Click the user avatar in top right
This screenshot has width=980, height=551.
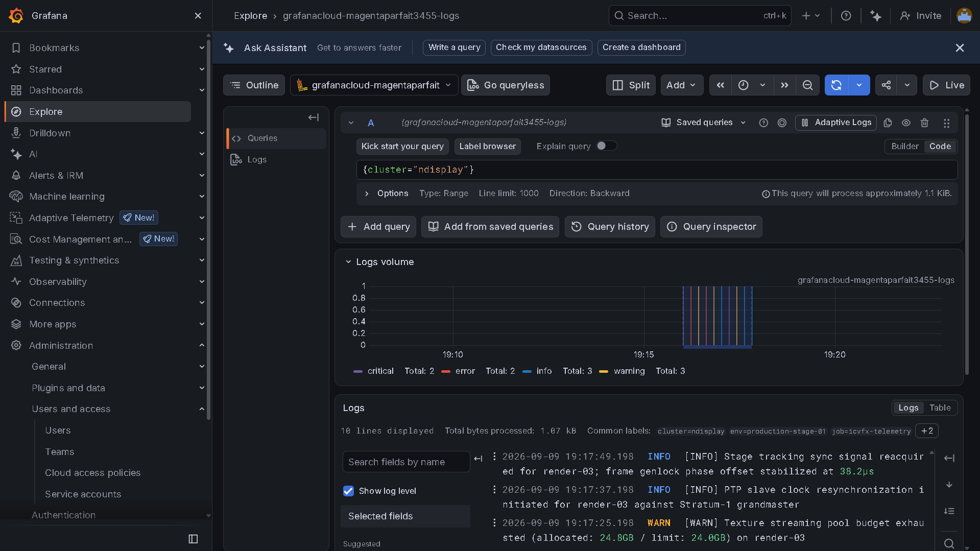pyautogui.click(x=964, y=16)
